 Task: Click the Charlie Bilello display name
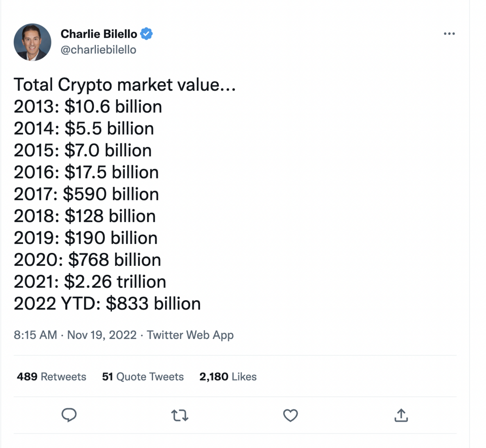pyautogui.click(x=99, y=34)
